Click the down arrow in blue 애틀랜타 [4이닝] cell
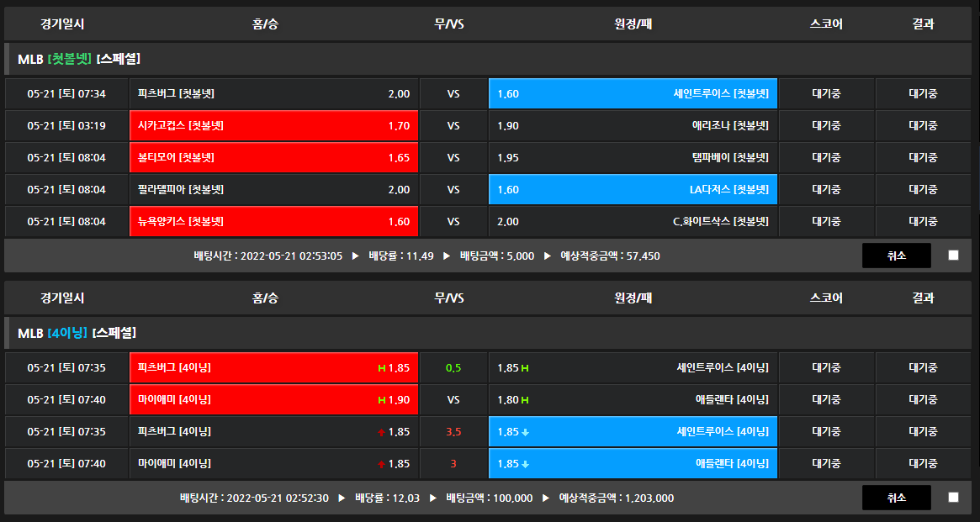 526,464
